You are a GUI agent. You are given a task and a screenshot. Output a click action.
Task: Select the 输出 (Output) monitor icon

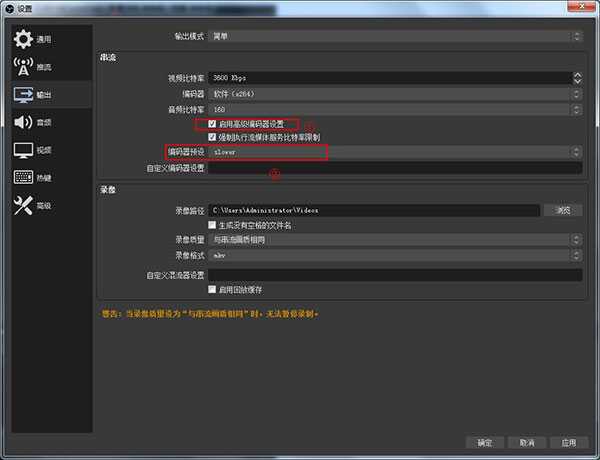24,95
